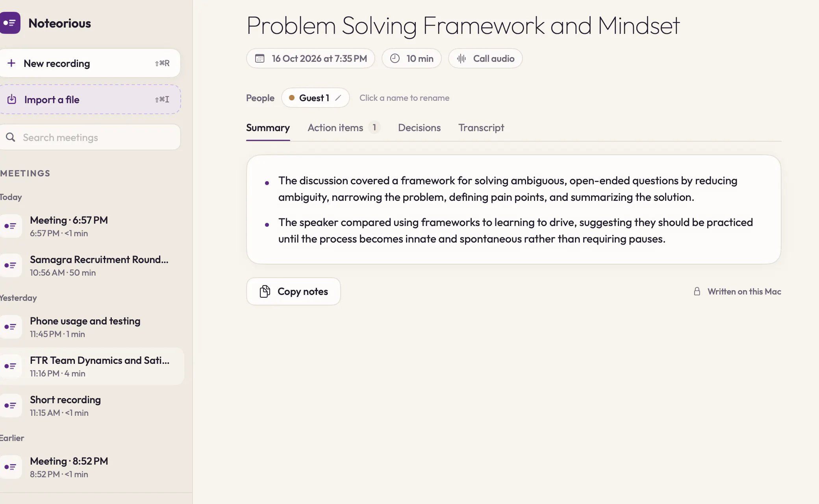Open the Decisions tab
819x504 pixels.
click(419, 128)
